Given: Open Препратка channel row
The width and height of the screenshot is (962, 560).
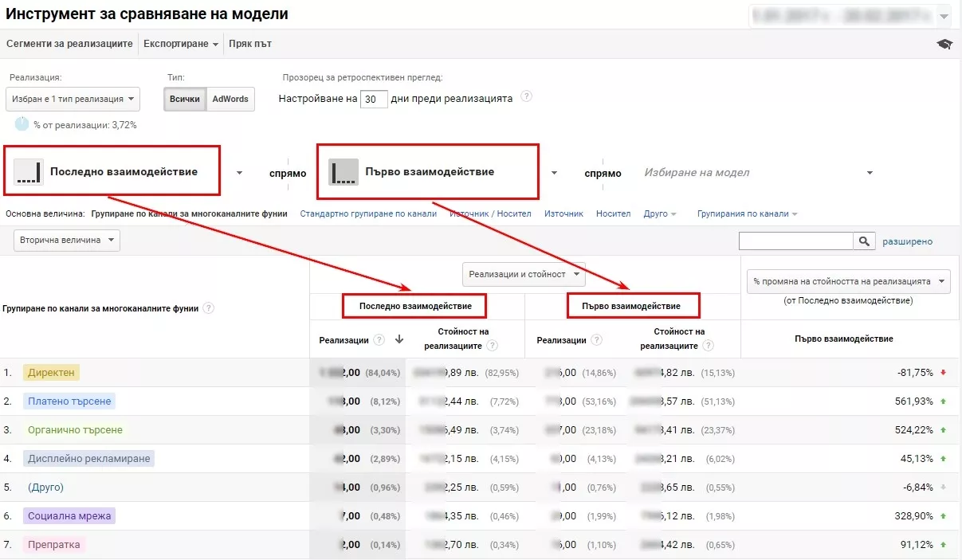Looking at the screenshot, I should point(53,545).
